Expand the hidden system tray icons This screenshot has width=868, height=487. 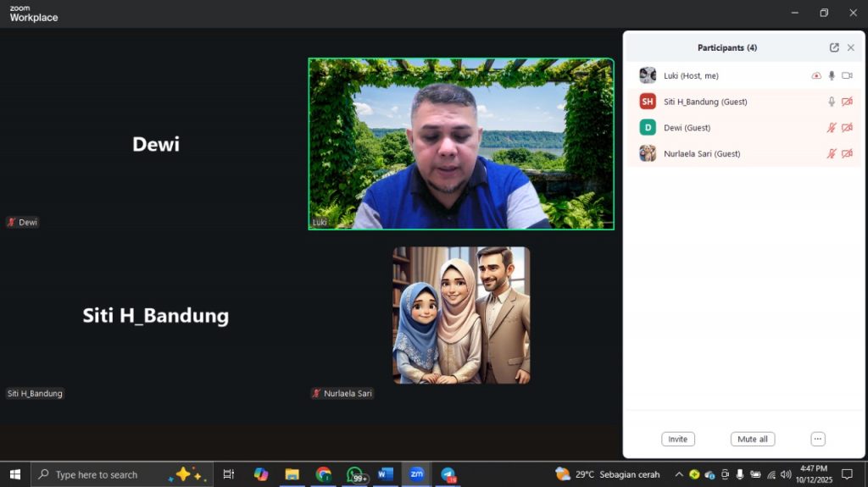(679, 474)
